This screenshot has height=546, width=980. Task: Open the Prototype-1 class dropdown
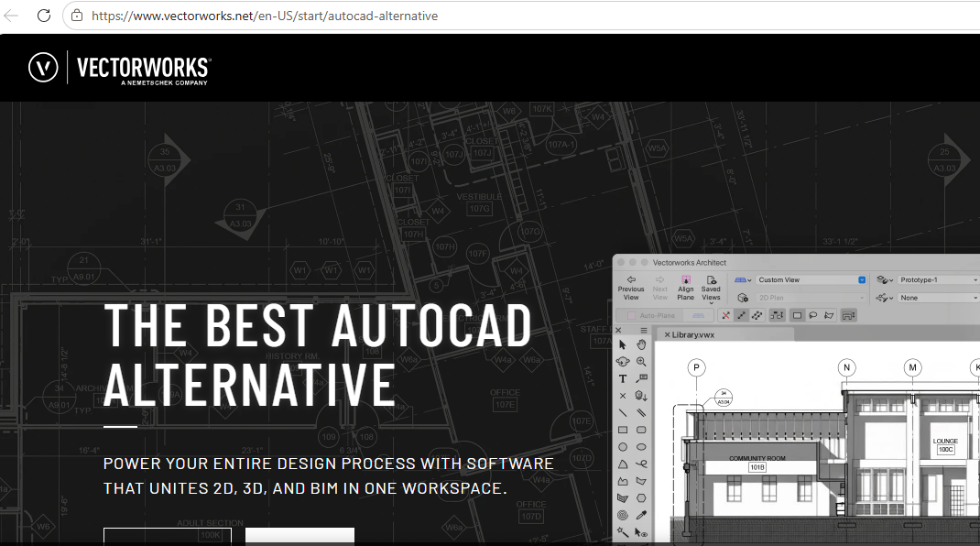[938, 279]
